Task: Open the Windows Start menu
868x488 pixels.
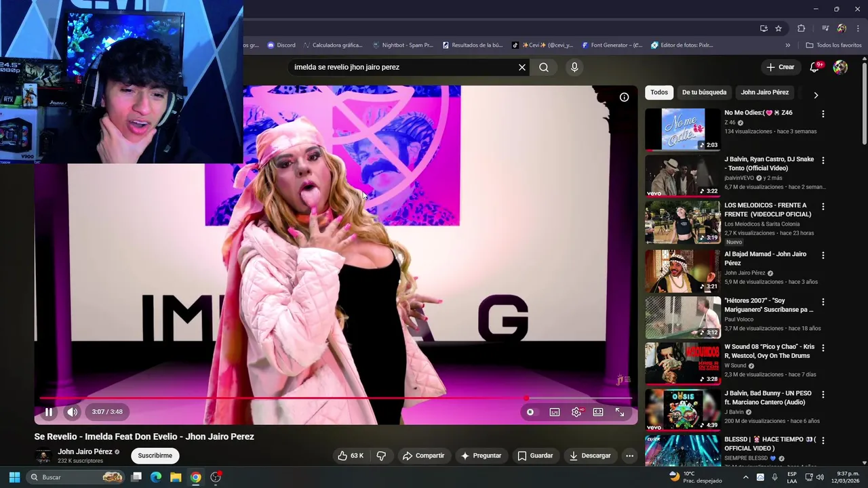Action: click(14, 477)
